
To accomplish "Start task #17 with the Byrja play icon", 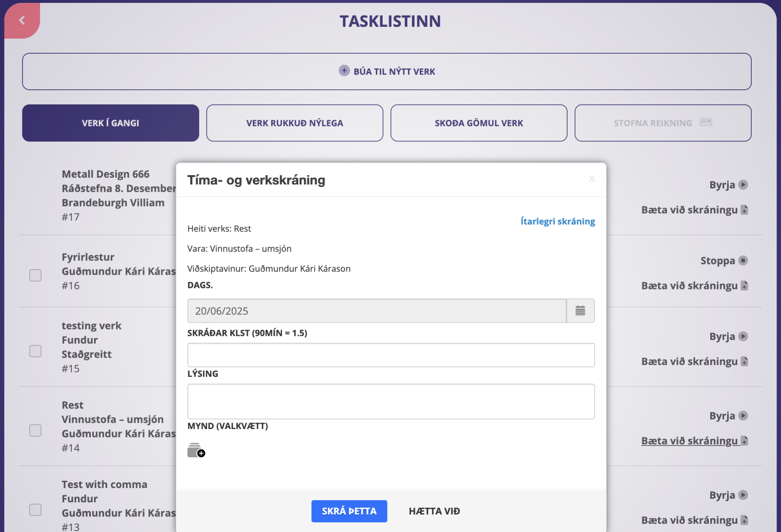I will (743, 185).
